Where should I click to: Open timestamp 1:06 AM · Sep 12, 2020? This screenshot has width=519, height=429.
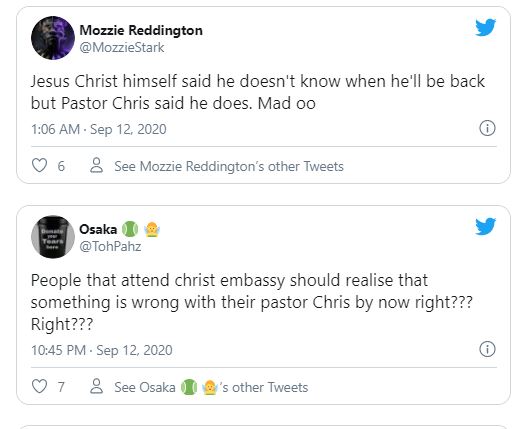[99, 129]
